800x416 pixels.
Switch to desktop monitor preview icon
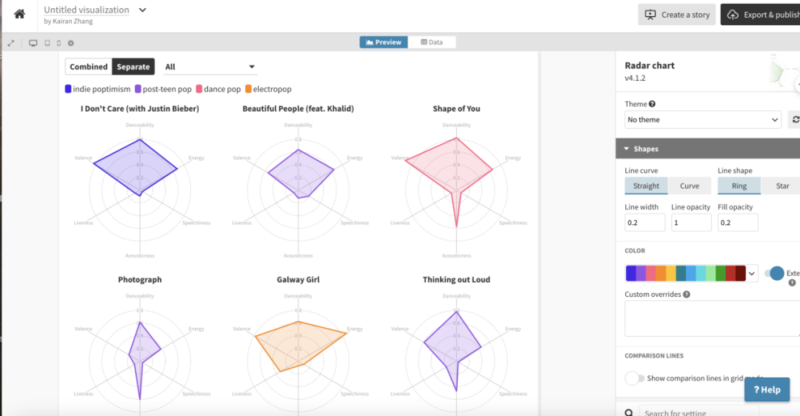(33, 43)
